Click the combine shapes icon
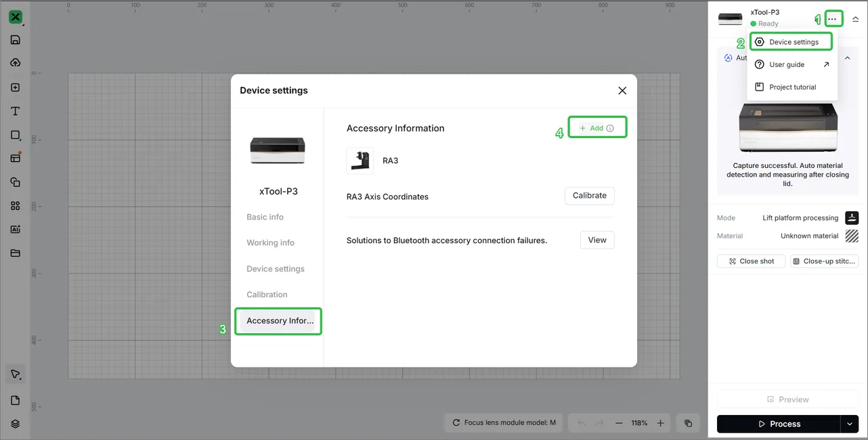The width and height of the screenshot is (868, 440). pos(16,182)
